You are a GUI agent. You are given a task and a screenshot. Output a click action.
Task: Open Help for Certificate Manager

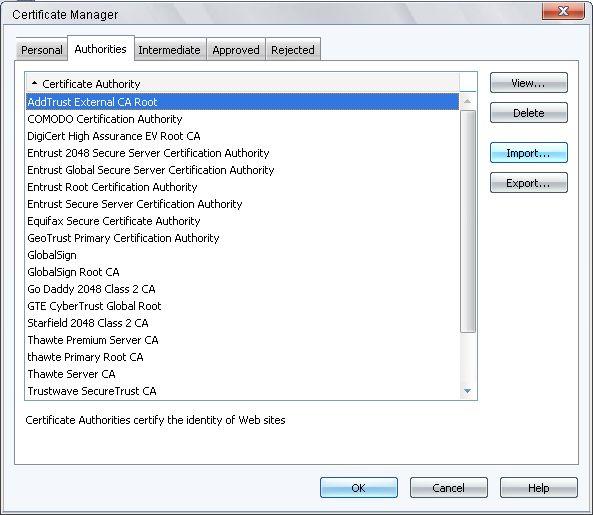(x=539, y=488)
